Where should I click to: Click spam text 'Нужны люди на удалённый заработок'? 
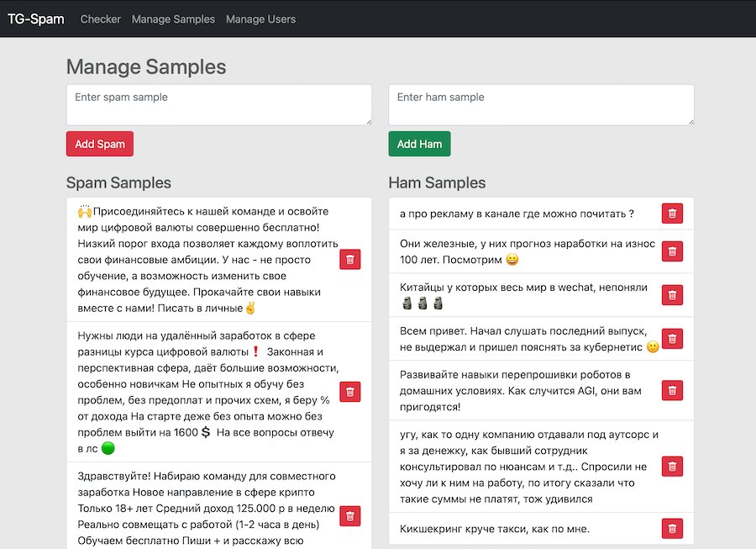[175, 335]
